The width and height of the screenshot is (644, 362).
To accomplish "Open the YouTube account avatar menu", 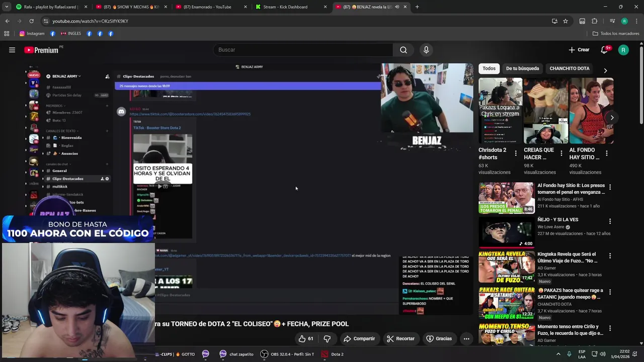I will click(x=623, y=50).
